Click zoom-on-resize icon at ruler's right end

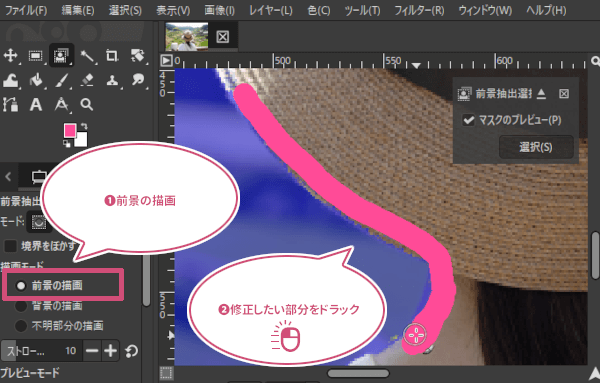coord(595,61)
